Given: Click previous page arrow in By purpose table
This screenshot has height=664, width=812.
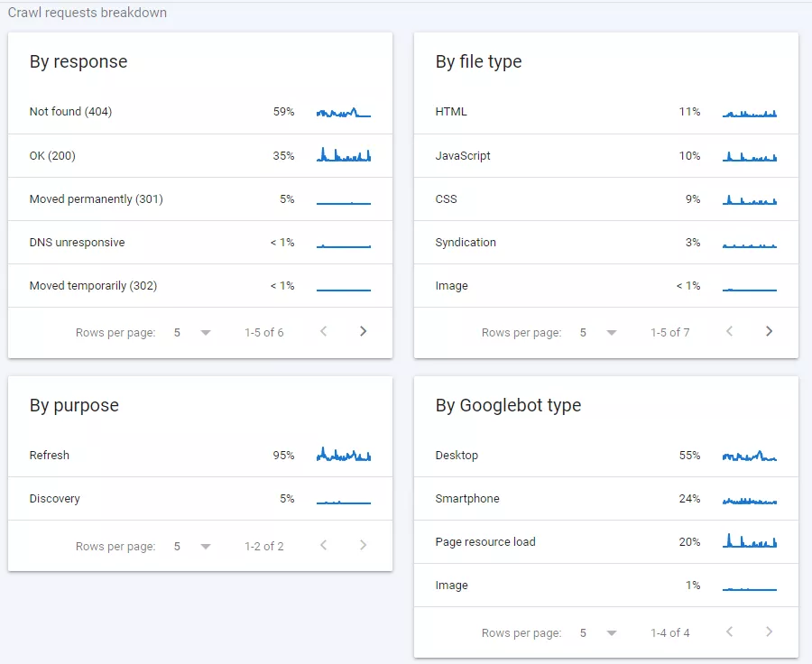Looking at the screenshot, I should 324,546.
